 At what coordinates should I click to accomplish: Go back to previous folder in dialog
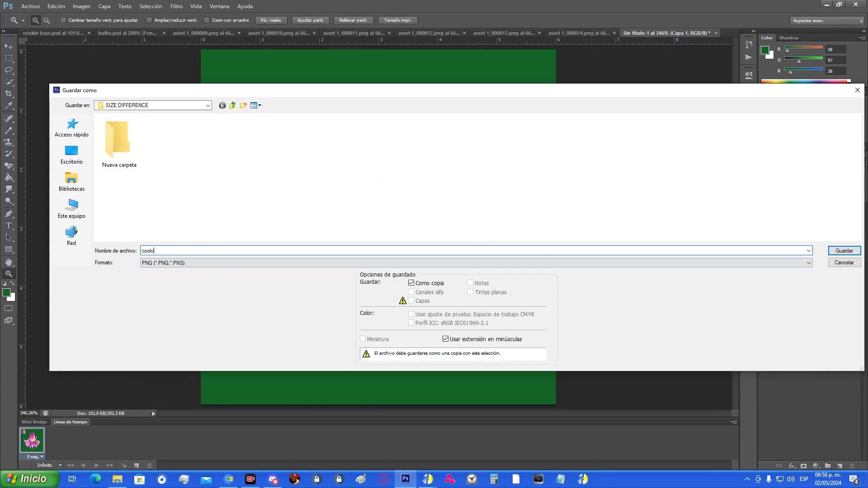[x=222, y=105]
